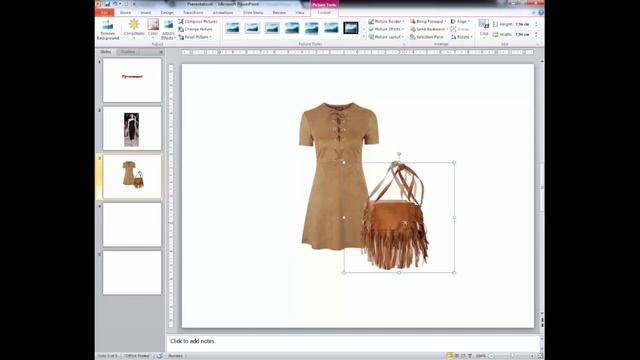
Task: Open the Align dropdown
Action: coord(460,21)
